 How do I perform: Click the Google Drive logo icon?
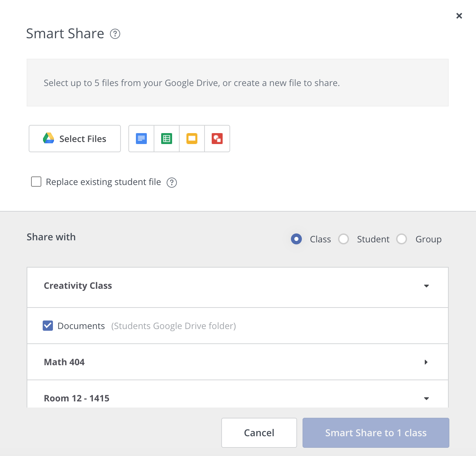click(x=48, y=138)
